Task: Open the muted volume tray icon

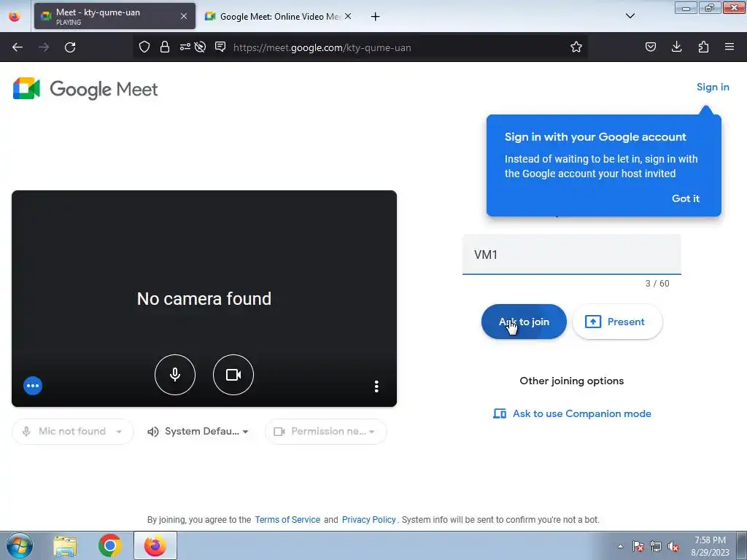Action: click(673, 546)
